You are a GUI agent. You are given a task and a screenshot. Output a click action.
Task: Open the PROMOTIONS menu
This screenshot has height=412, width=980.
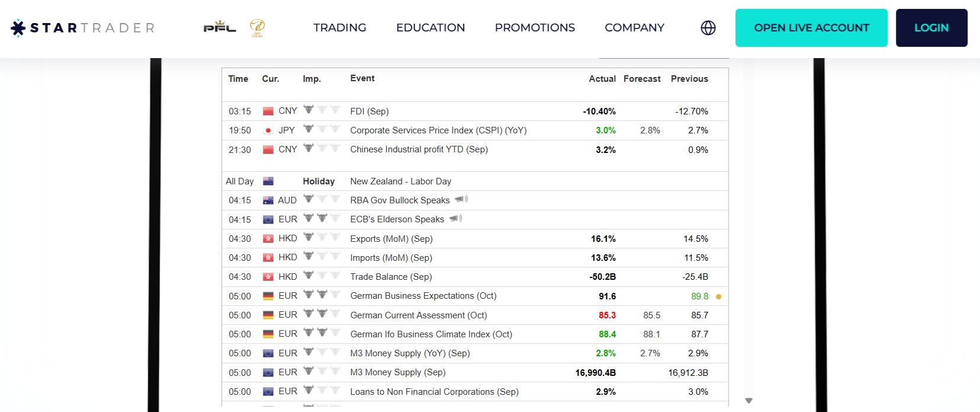(x=535, y=28)
